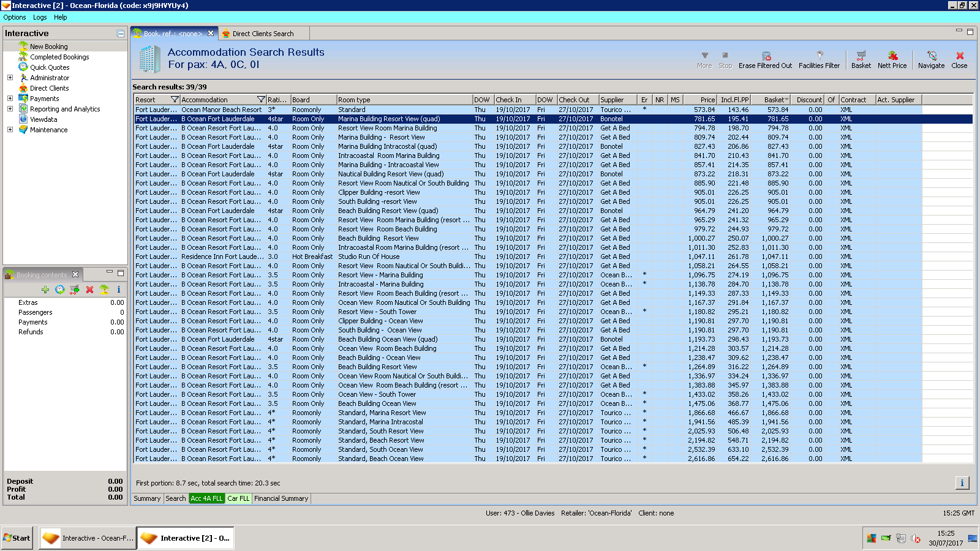Click the Windows Start button
980x551 pixels.
(x=17, y=538)
